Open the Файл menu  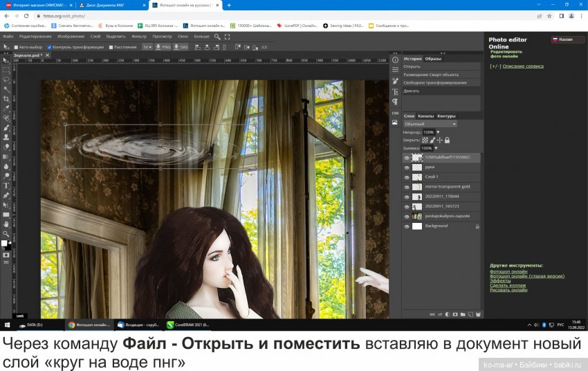tap(8, 37)
